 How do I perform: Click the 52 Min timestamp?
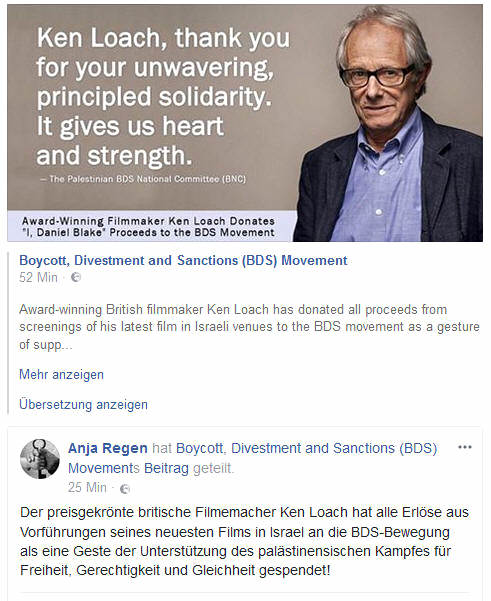(38, 277)
